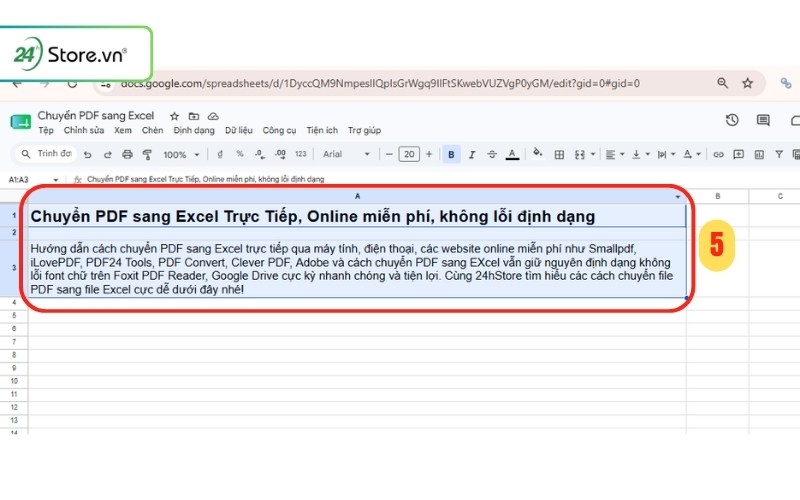Open the text rotation dropdown

(692, 154)
